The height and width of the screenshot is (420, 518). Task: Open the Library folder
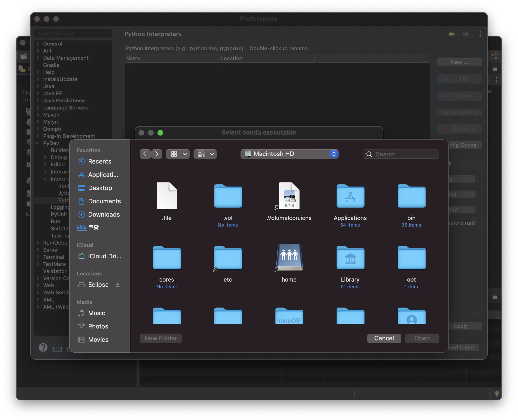(350, 258)
